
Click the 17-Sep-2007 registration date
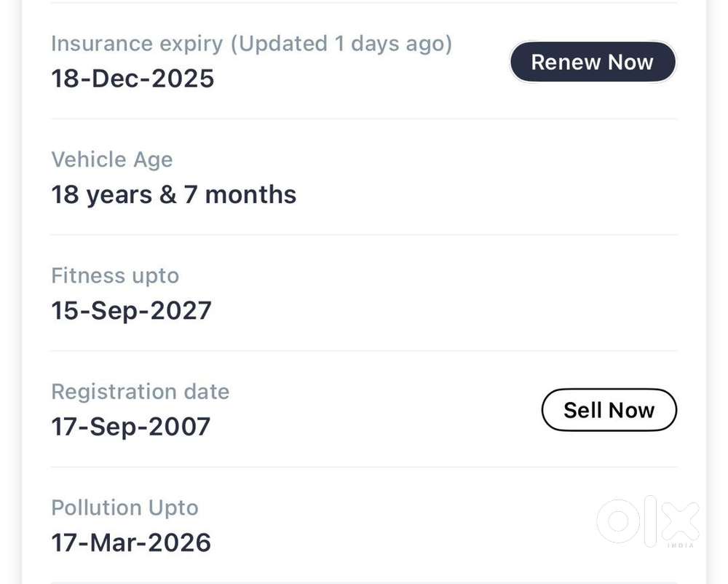pyautogui.click(x=131, y=427)
